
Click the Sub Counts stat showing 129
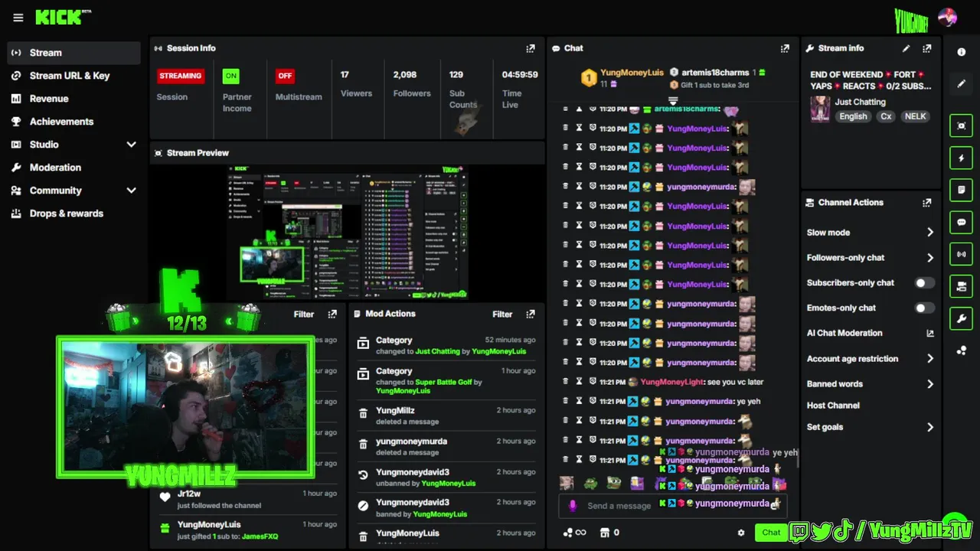tap(462, 90)
